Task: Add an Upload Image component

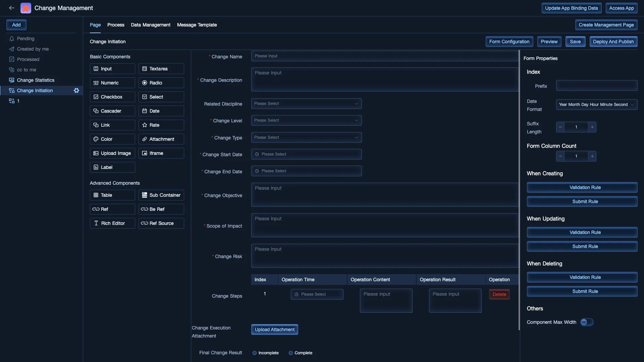Action: pos(112,153)
